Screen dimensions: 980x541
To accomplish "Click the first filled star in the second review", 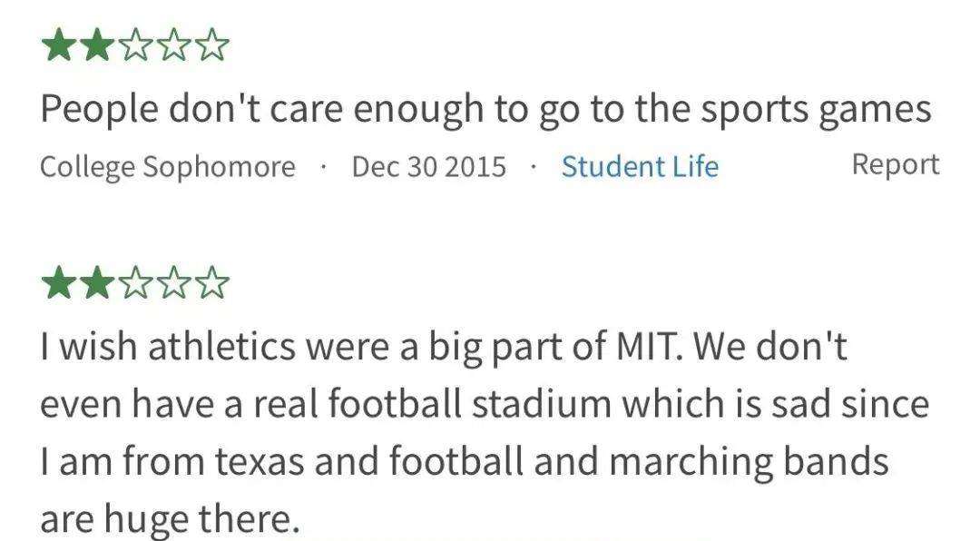I will pyautogui.click(x=58, y=282).
